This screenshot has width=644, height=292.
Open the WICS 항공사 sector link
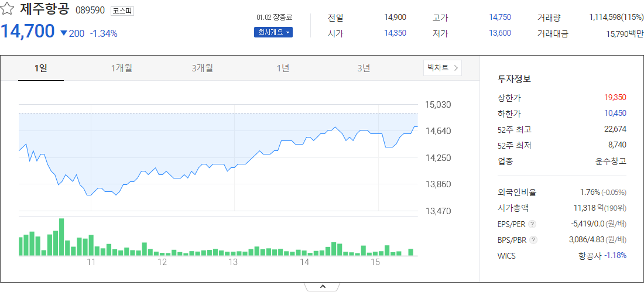coord(590,256)
